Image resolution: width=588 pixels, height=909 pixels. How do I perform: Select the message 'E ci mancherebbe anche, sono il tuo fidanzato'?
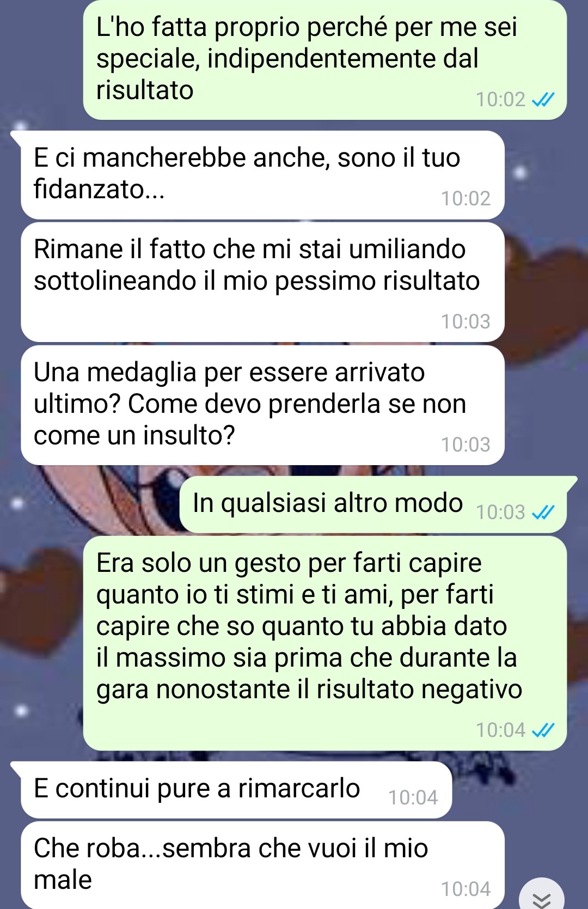coord(262,175)
